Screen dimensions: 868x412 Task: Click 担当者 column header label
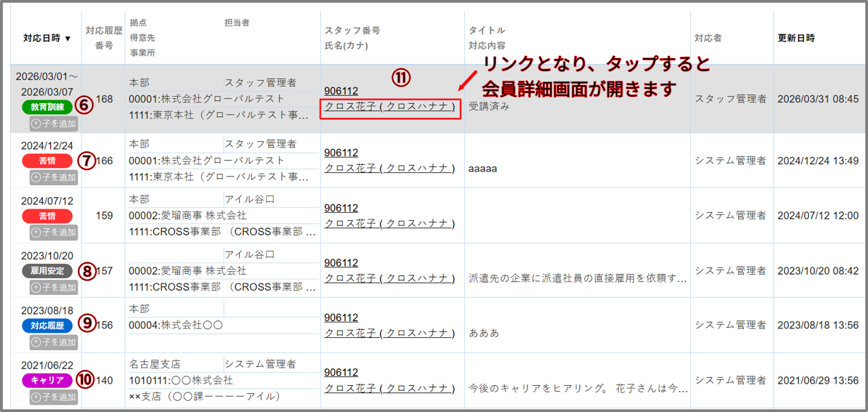point(237,23)
